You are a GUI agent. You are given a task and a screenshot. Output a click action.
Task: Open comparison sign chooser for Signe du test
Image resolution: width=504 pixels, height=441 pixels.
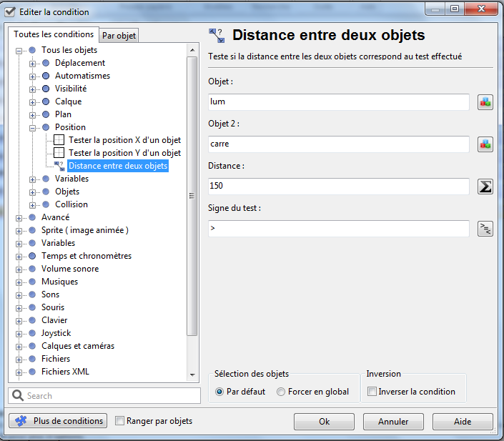tap(485, 229)
